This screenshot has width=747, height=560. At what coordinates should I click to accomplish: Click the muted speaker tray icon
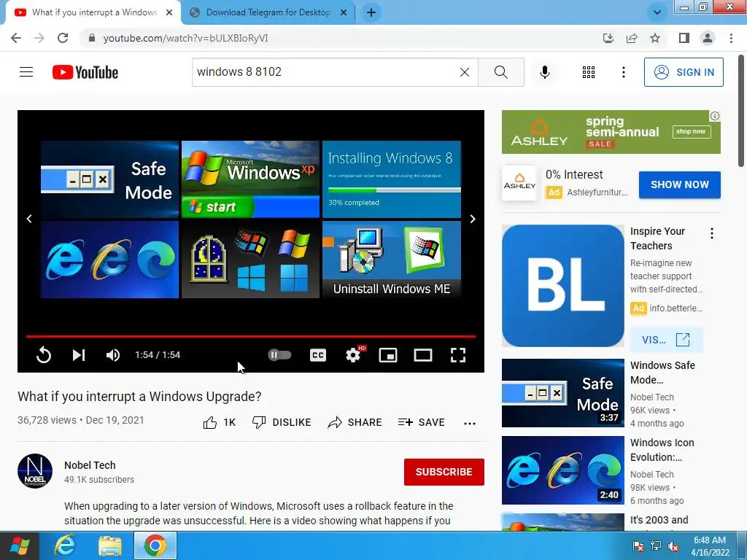pyautogui.click(x=673, y=546)
